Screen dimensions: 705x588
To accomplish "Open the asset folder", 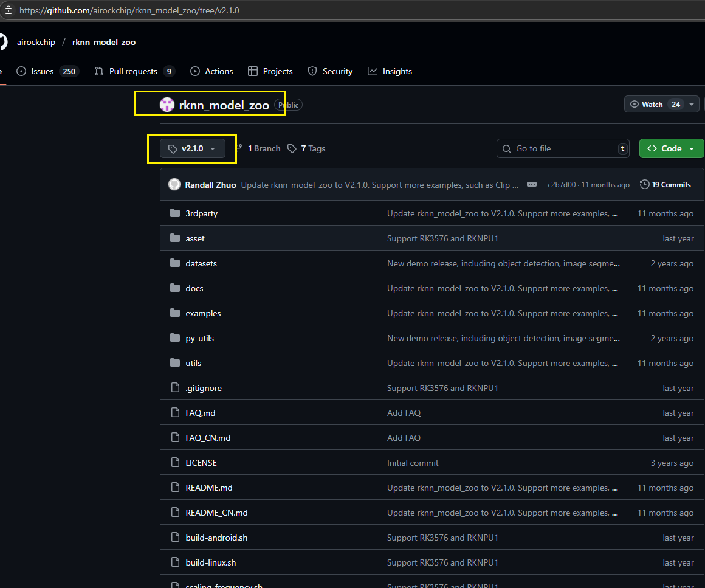I will click(x=195, y=238).
